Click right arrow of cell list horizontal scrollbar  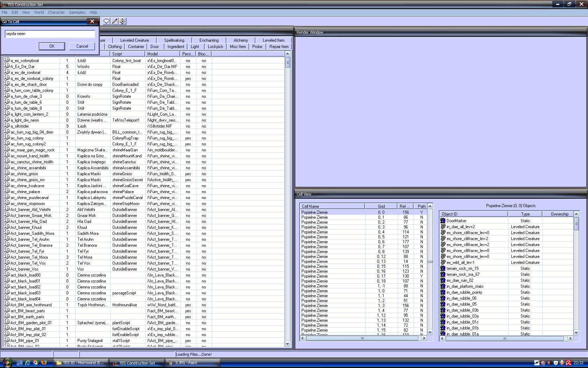click(424, 338)
